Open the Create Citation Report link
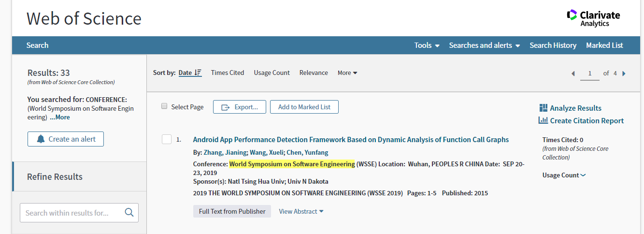The image size is (644, 234). 587,120
